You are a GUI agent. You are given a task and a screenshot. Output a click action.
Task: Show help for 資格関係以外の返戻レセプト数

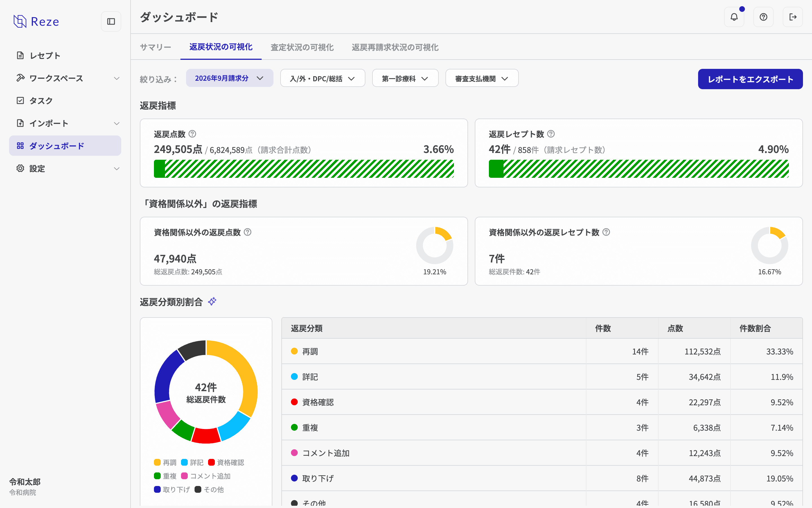(x=606, y=232)
